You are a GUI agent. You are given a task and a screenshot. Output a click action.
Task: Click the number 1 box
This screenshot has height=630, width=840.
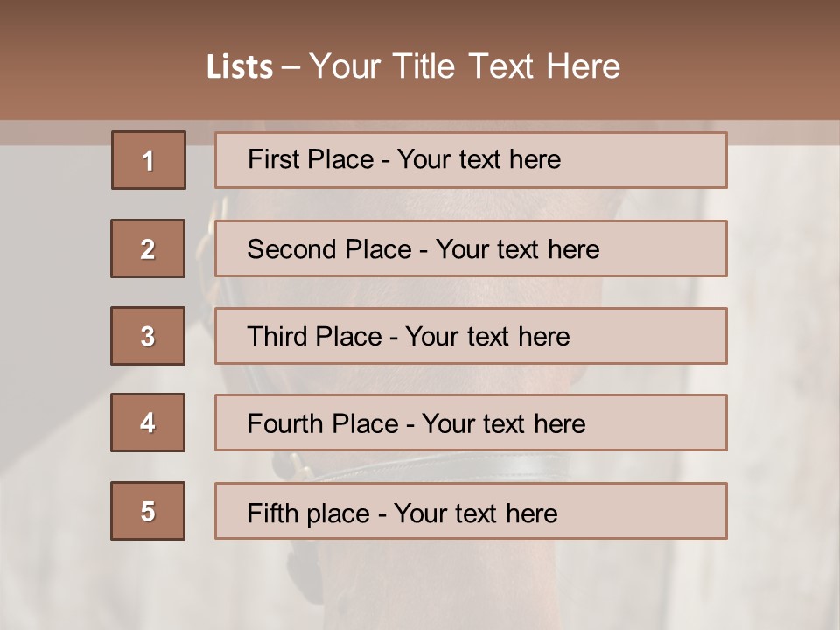pos(149,160)
